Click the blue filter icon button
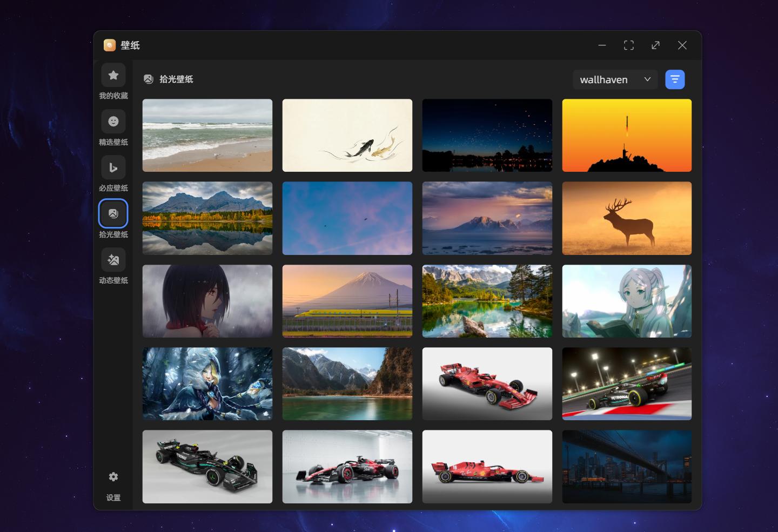778x532 pixels. [675, 79]
